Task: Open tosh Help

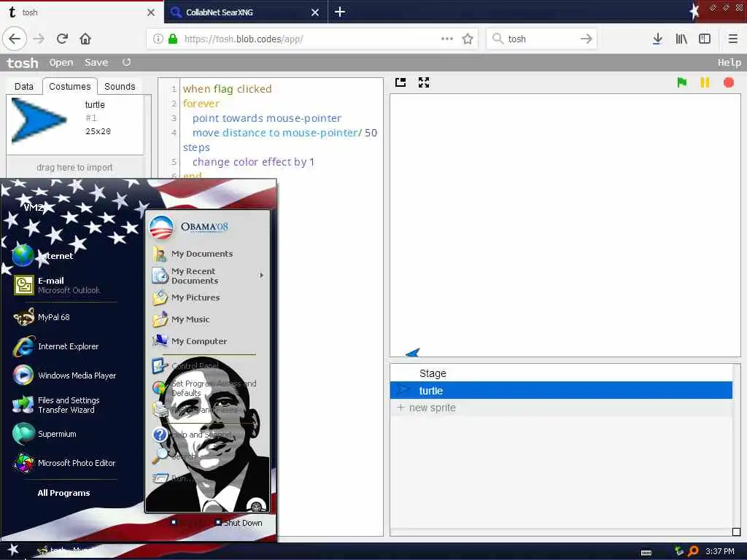Action: coord(729,63)
